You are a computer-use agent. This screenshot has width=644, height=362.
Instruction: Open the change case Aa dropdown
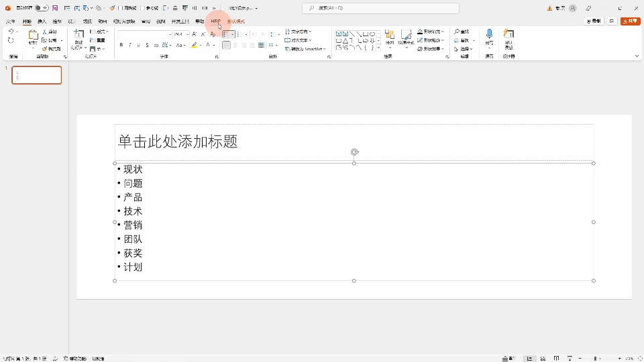180,45
